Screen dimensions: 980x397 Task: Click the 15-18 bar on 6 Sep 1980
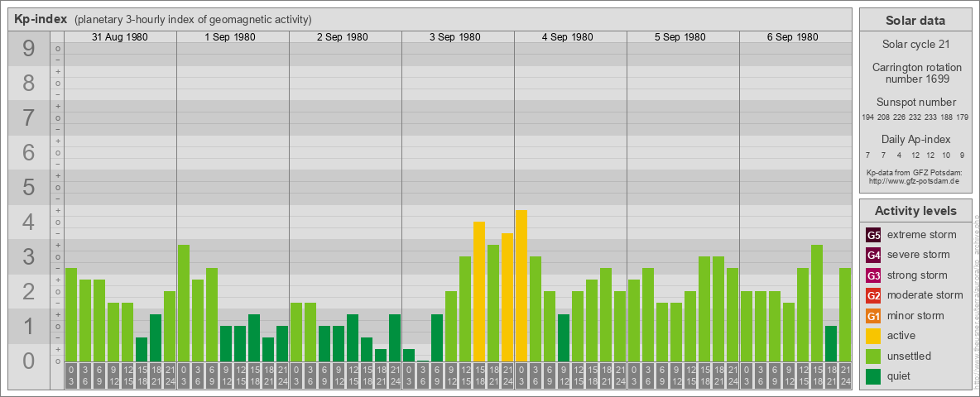817,304
